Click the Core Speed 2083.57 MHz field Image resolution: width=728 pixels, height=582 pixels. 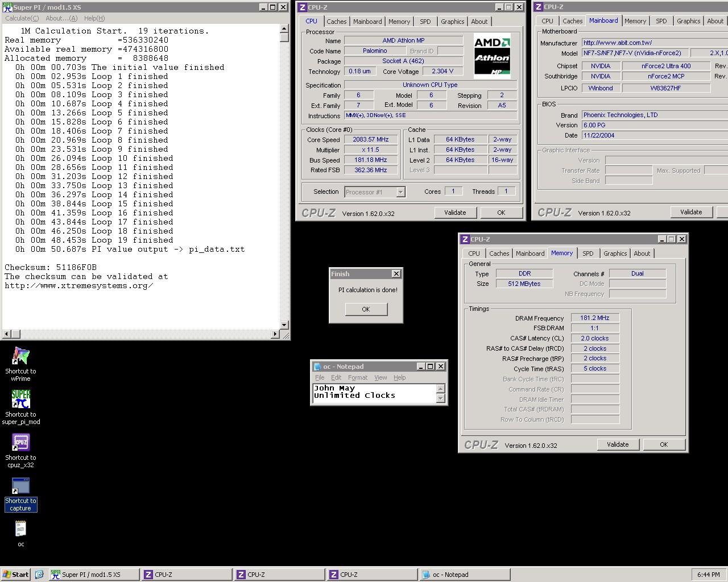coord(371,140)
